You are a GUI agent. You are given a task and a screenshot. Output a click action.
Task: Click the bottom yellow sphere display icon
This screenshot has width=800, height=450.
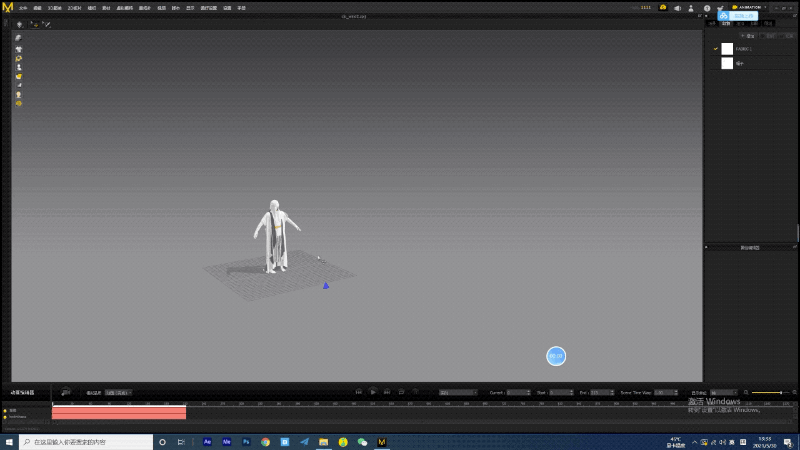click(18, 104)
